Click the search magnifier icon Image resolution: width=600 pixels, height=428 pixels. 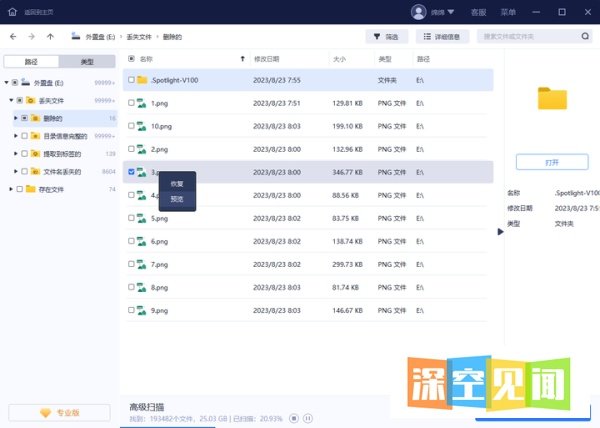585,36
